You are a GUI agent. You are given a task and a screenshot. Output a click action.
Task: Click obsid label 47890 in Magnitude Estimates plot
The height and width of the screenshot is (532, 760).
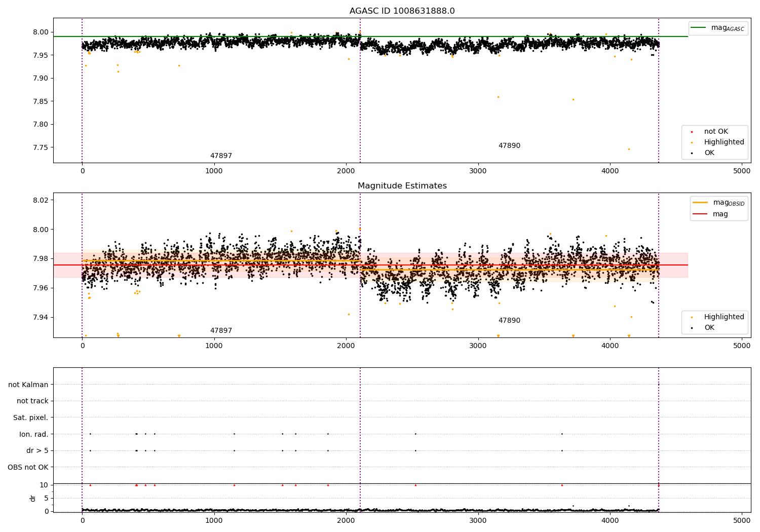[x=509, y=321]
